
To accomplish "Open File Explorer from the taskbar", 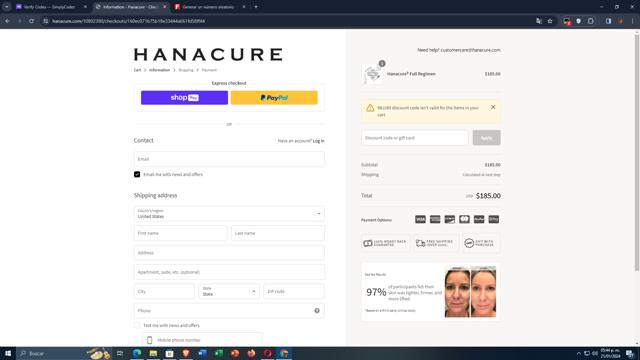I will 153,353.
